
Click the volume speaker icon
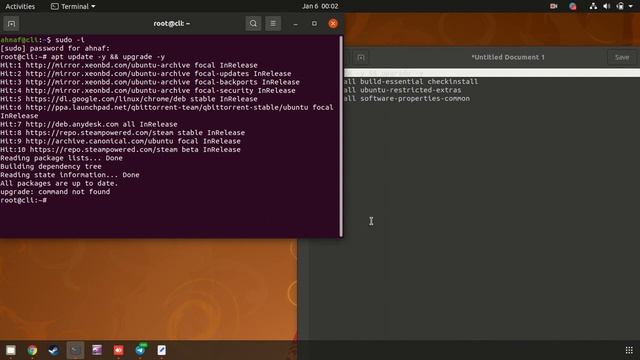click(607, 6)
